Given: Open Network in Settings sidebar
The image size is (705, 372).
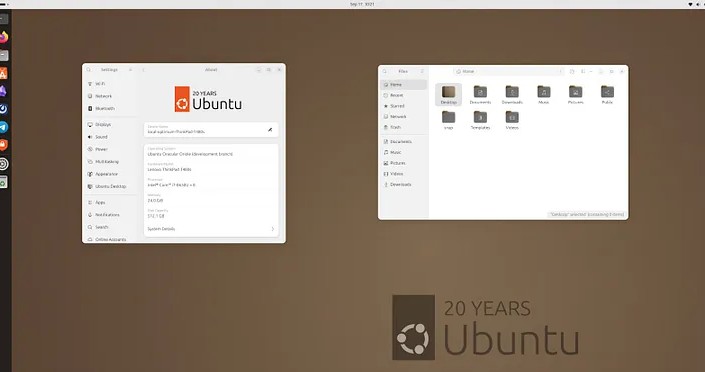Looking at the screenshot, I should [x=111, y=96].
